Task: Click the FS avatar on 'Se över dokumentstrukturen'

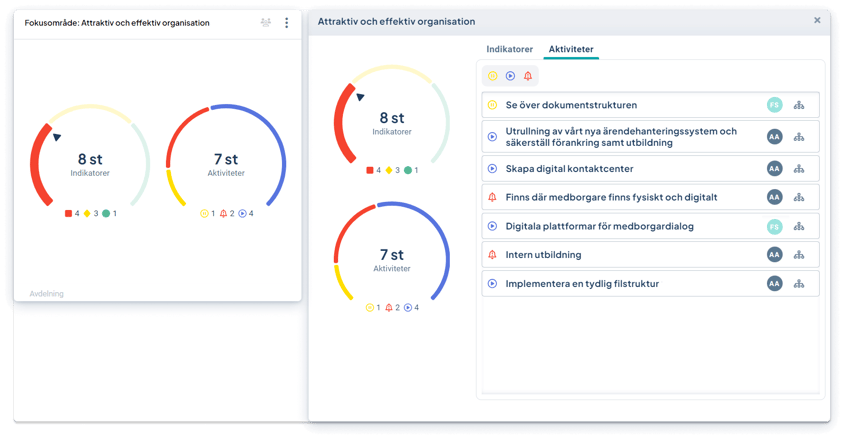Action: pyautogui.click(x=774, y=105)
